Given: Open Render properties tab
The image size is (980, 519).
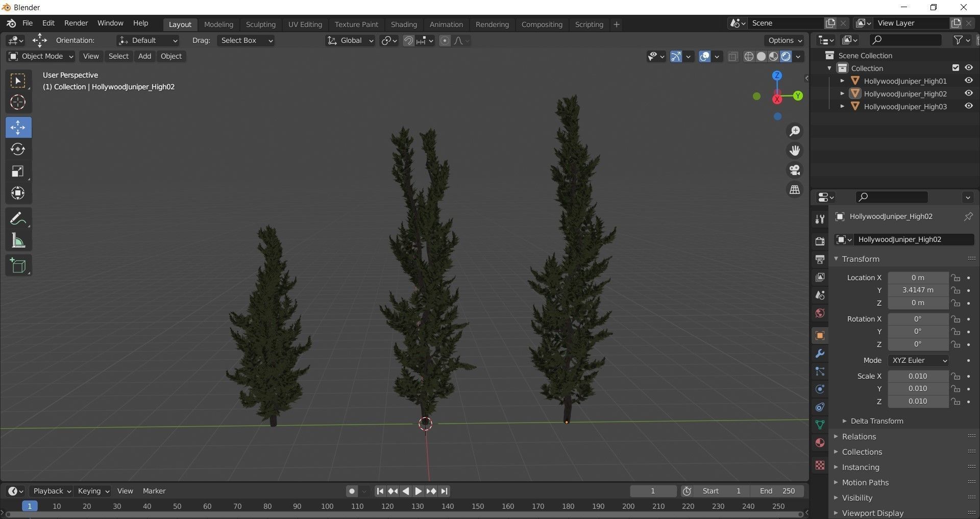Looking at the screenshot, I should tap(820, 241).
